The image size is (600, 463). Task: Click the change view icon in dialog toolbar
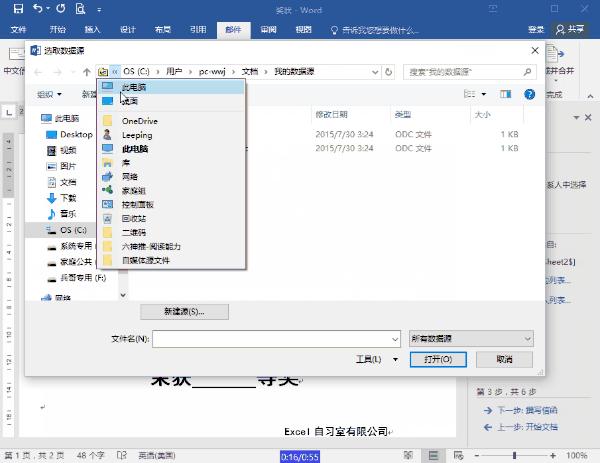click(469, 94)
